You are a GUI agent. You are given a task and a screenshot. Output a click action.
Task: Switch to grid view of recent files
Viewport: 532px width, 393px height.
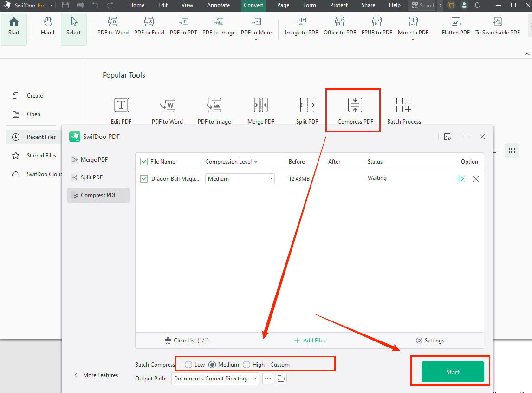click(x=512, y=151)
